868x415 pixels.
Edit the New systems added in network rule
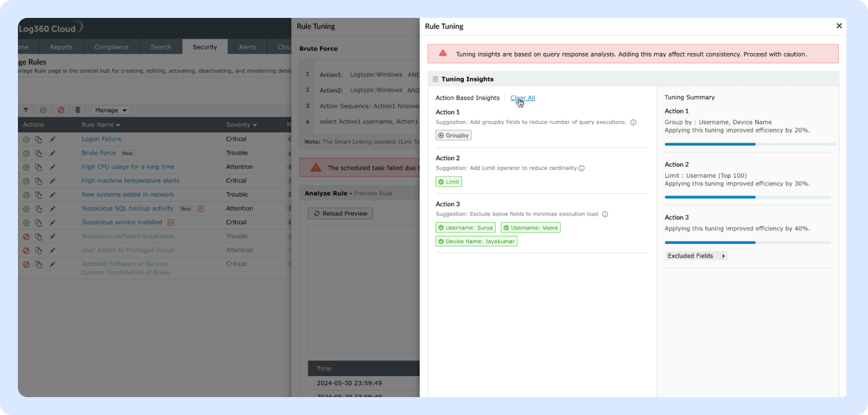click(52, 195)
